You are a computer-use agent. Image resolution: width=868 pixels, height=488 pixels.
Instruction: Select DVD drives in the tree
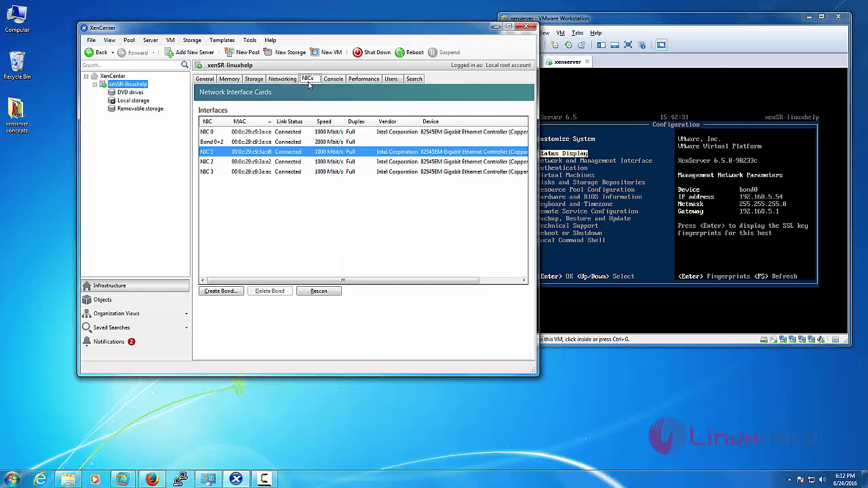coord(130,92)
